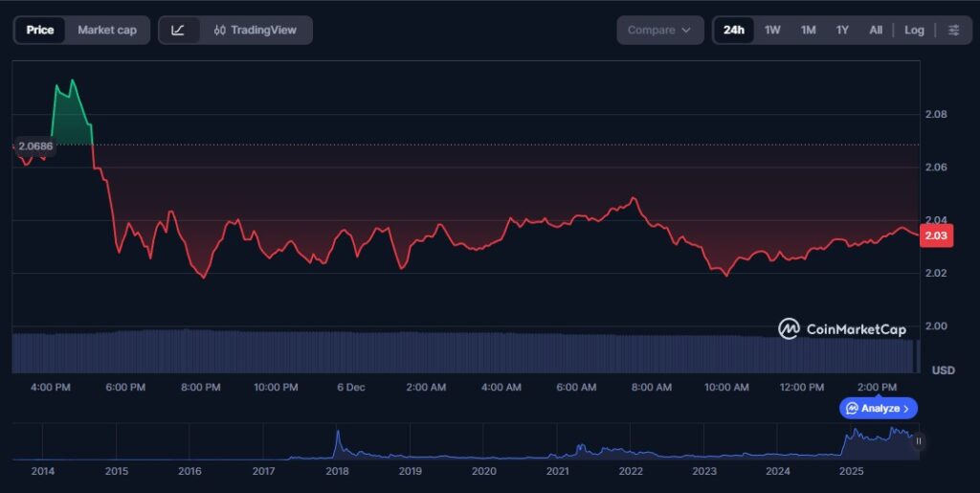The width and height of the screenshot is (980, 493).
Task: Click the 12:00 PM time label
Action: click(x=802, y=388)
